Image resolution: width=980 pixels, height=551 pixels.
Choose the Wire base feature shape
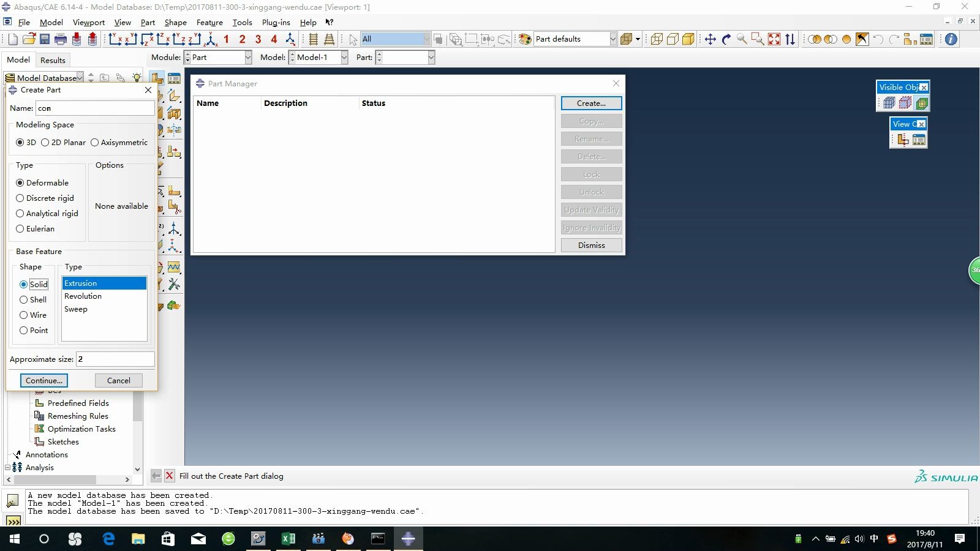point(33,315)
